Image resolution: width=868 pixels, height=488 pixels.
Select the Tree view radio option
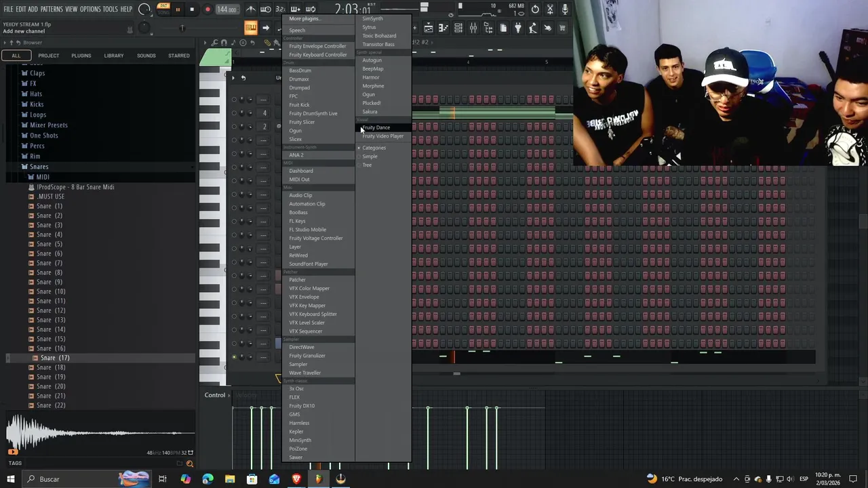[367, 165]
